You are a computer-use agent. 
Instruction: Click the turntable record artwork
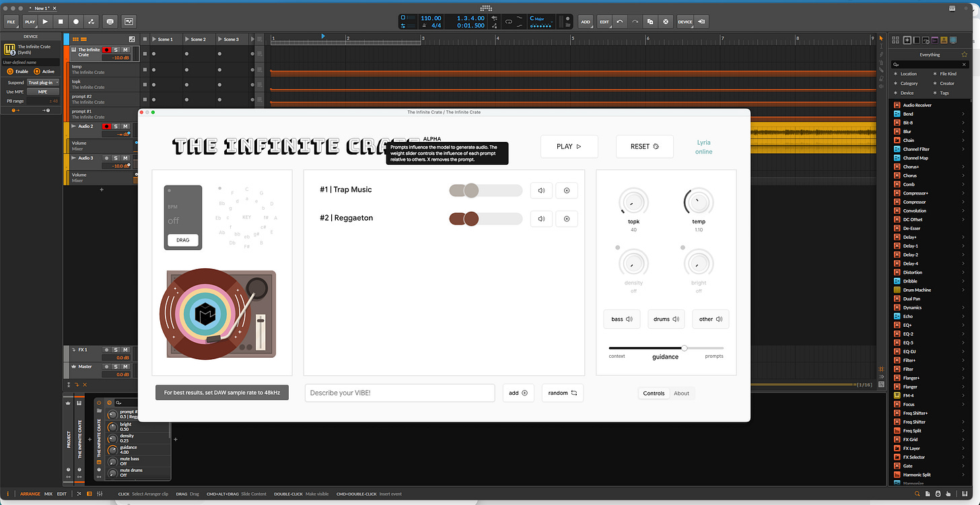[205, 314]
